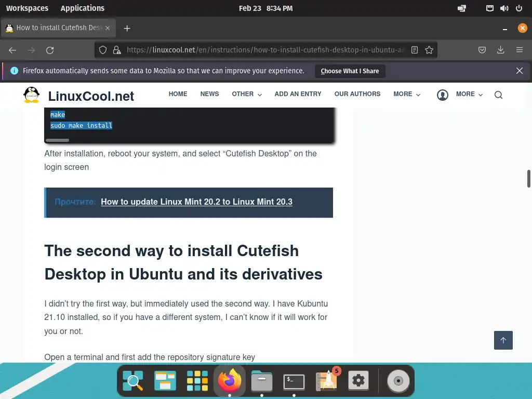This screenshot has width=532, height=399.
Task: Click the Firefox icon in dock
Action: [x=230, y=380]
